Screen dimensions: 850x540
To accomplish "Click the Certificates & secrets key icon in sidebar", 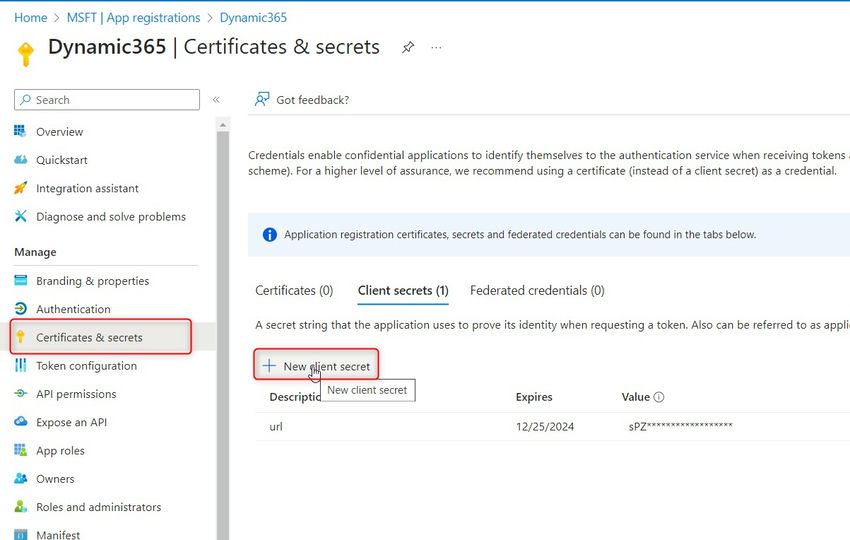I will point(20,337).
